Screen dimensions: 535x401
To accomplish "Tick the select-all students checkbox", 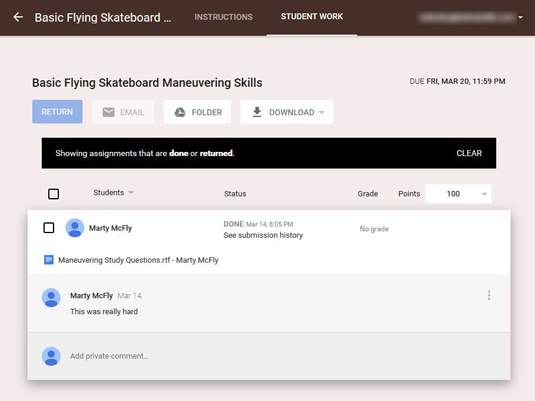I will pyautogui.click(x=54, y=194).
